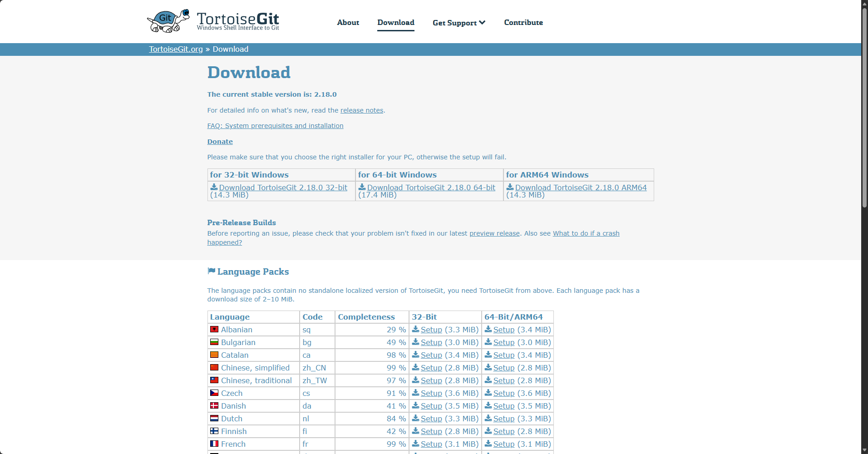The image size is (868, 454).
Task: Open the preview release link
Action: point(494,233)
